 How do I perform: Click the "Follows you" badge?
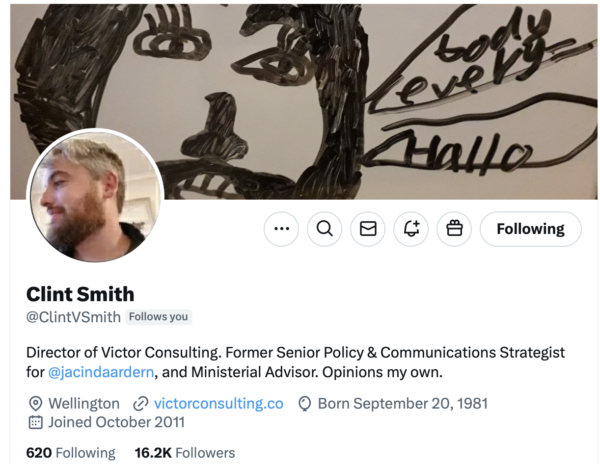point(159,317)
